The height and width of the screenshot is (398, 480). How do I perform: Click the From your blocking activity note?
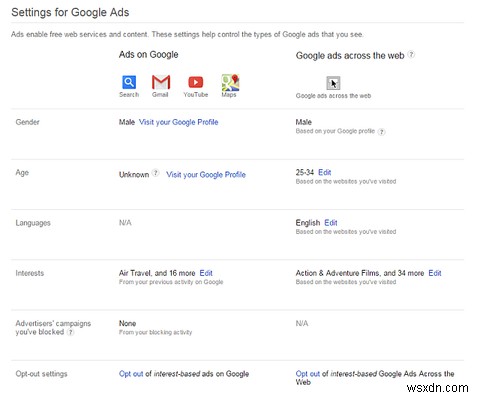[x=155, y=332]
